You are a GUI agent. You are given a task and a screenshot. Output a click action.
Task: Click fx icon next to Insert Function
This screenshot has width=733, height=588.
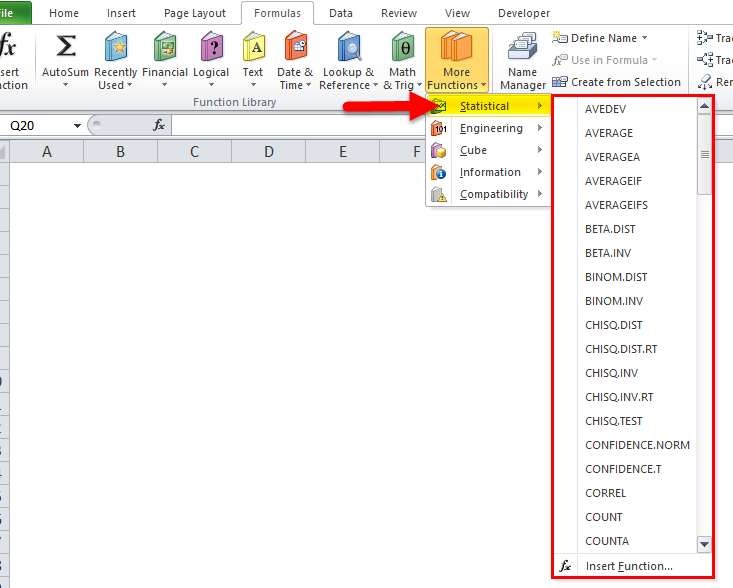click(x=565, y=566)
